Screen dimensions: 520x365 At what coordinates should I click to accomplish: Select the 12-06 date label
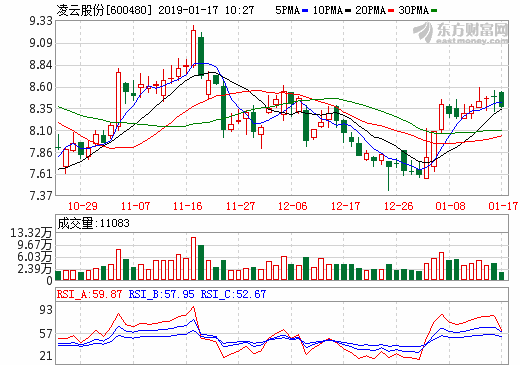pyautogui.click(x=292, y=206)
